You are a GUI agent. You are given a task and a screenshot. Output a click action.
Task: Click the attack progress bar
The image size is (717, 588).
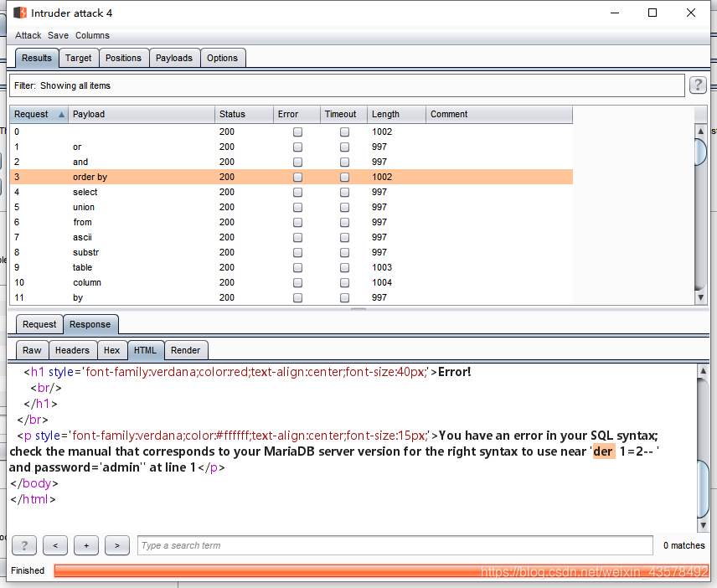coord(381,570)
